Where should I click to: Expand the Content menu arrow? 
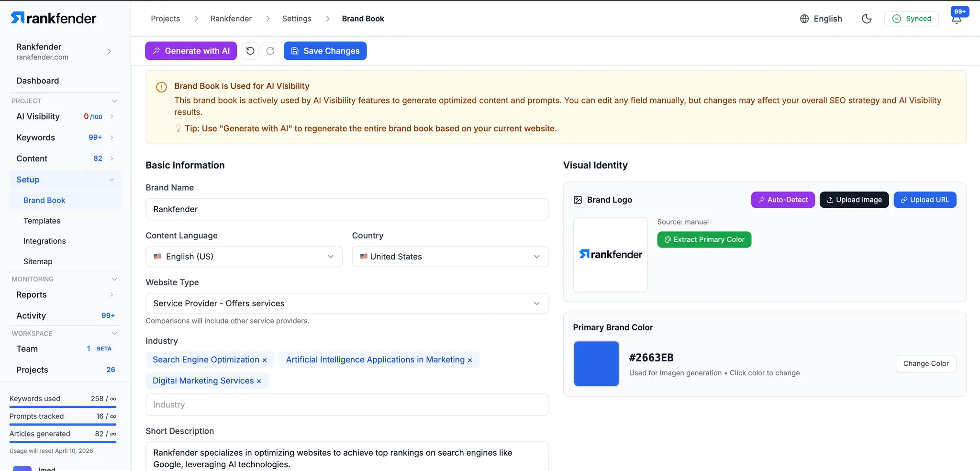pos(111,158)
